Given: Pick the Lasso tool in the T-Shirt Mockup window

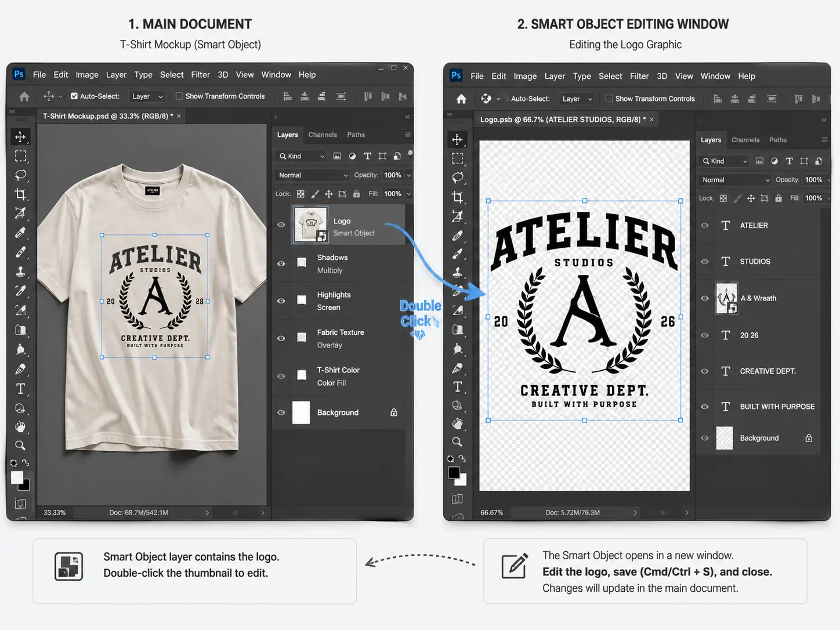Looking at the screenshot, I should coord(20,175).
